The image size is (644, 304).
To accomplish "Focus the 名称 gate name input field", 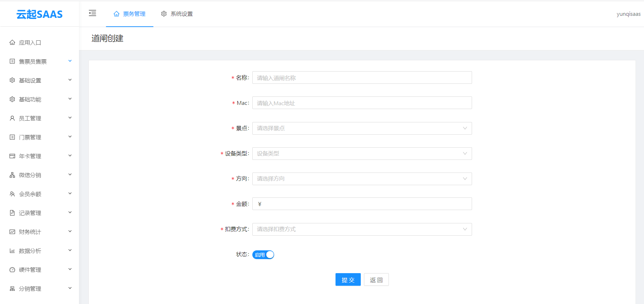I will 362,78.
